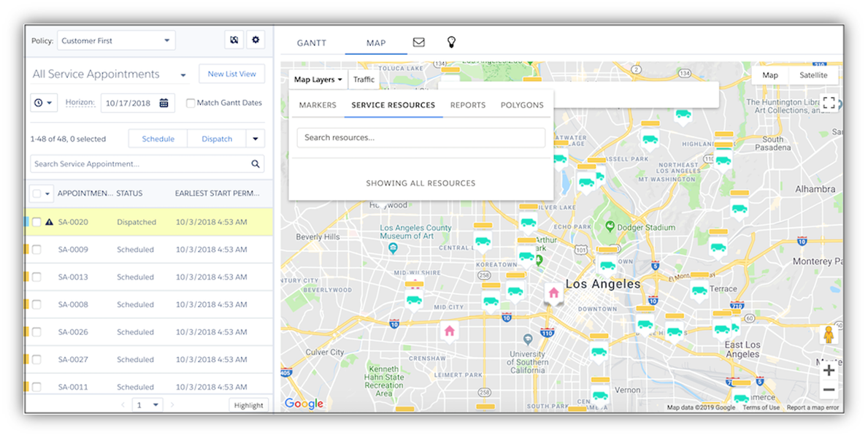Click the Search resources input field
Screen dimensions: 868x438
tap(420, 137)
